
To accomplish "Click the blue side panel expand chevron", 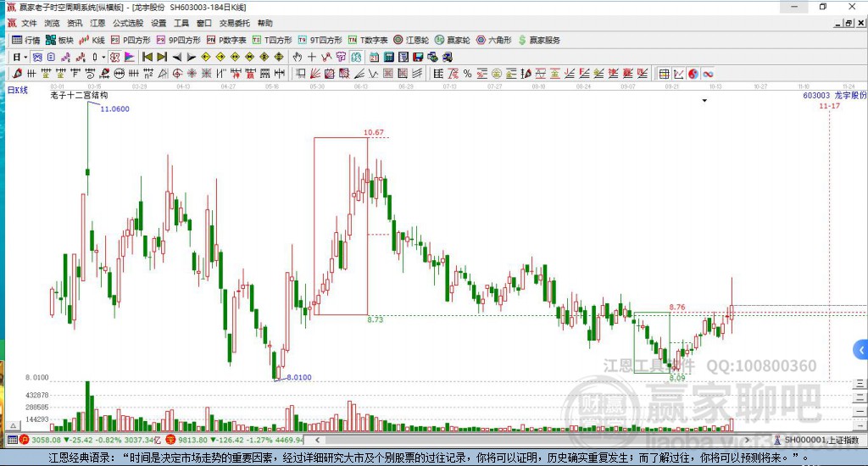I will (861, 350).
